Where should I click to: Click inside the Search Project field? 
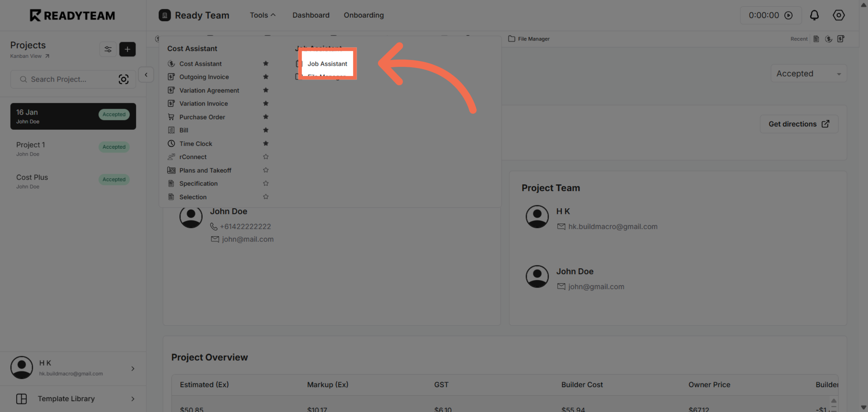[x=65, y=79]
